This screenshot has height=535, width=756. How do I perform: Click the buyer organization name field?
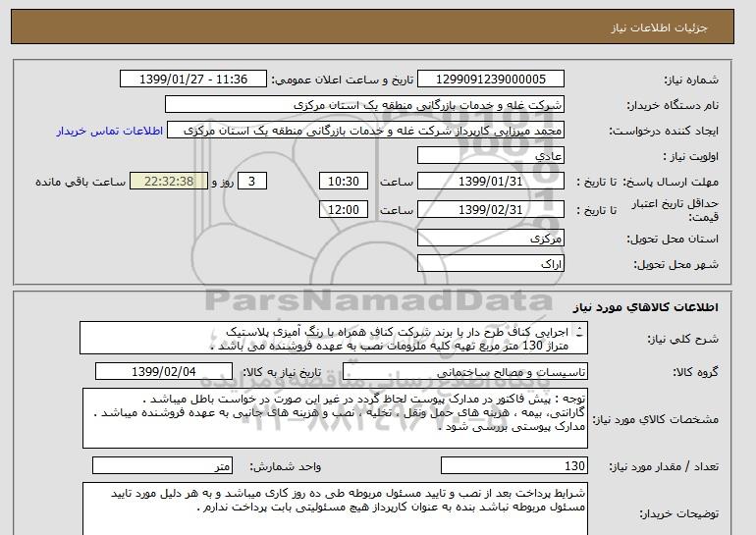(364, 105)
